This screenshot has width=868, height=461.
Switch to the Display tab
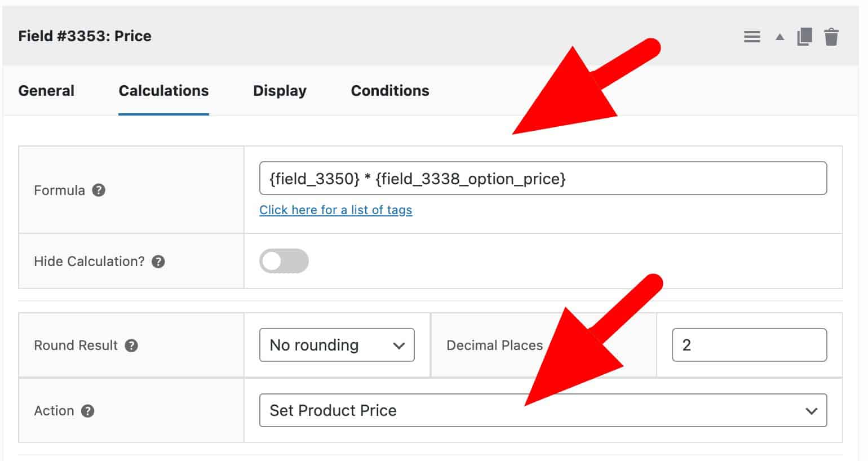tap(280, 91)
